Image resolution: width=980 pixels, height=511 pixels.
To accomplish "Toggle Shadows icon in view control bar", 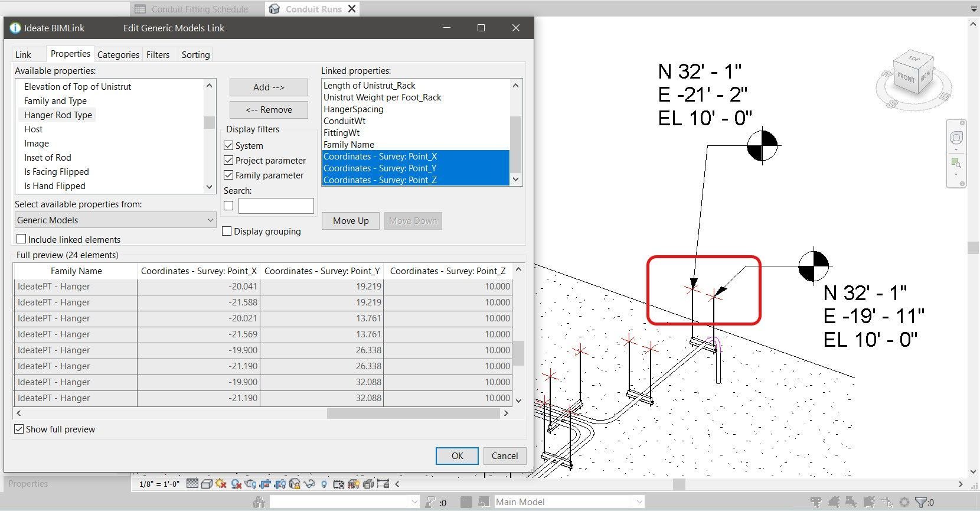I will click(236, 484).
